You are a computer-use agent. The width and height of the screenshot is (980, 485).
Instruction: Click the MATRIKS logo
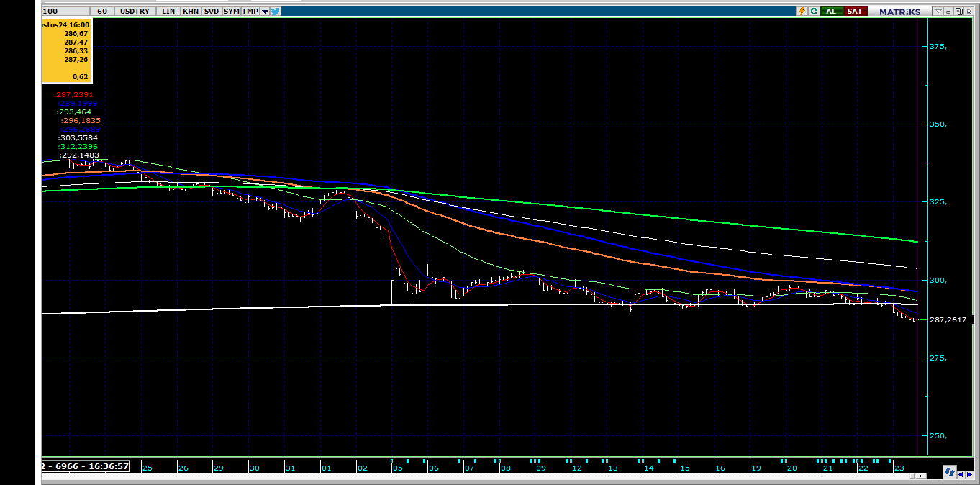[x=899, y=12]
